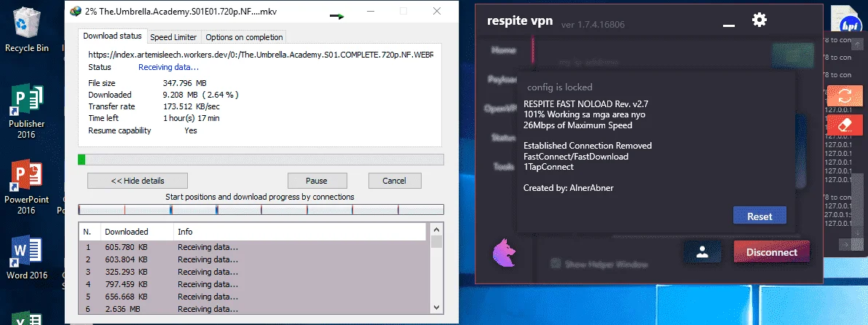Open the Status section in respite vpn sidebar
Screen dimensions: 868x325
click(x=503, y=137)
